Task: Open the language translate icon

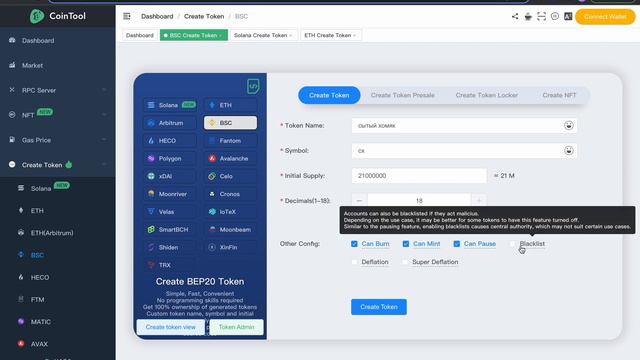Action: click(x=568, y=16)
